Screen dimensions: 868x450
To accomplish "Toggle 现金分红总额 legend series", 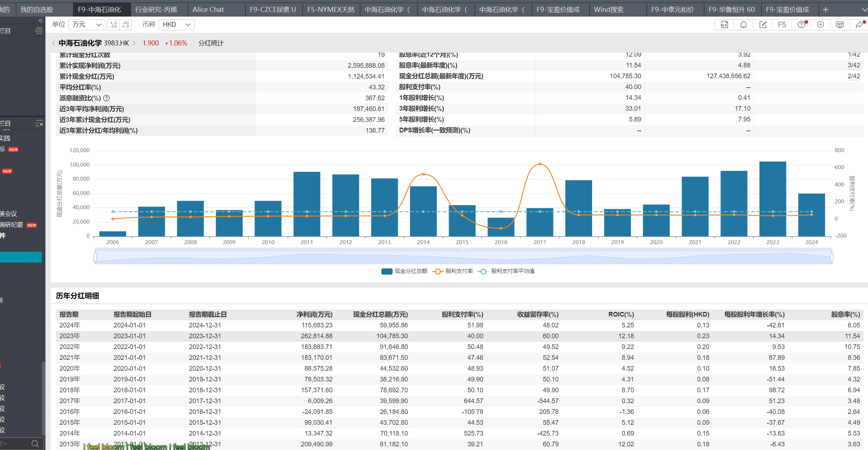I will (x=404, y=271).
